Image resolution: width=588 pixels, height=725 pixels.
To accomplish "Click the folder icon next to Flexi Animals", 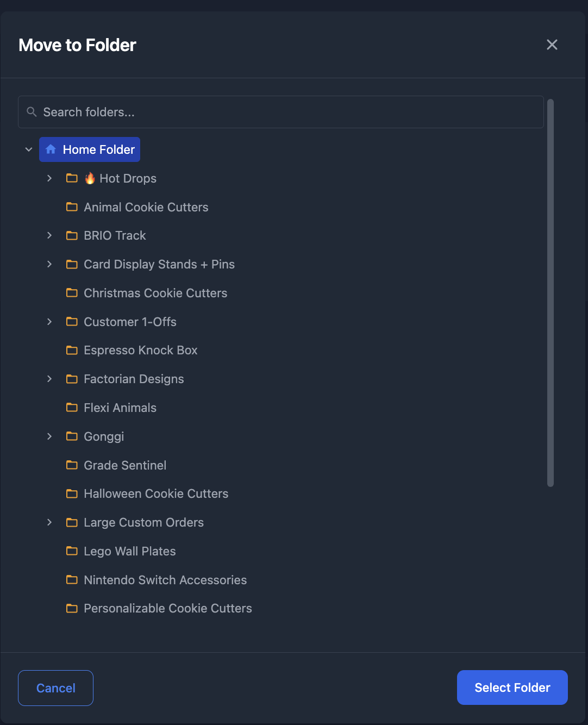I will coord(72,408).
